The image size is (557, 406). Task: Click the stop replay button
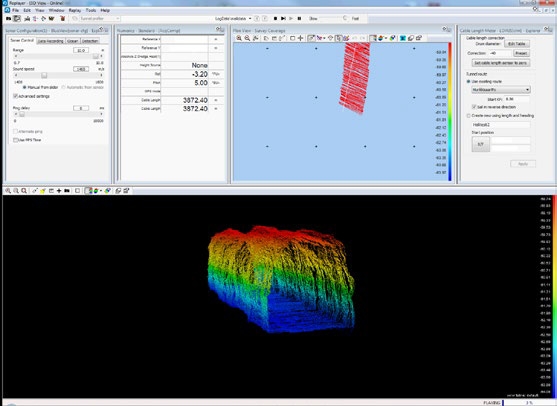tap(275, 18)
